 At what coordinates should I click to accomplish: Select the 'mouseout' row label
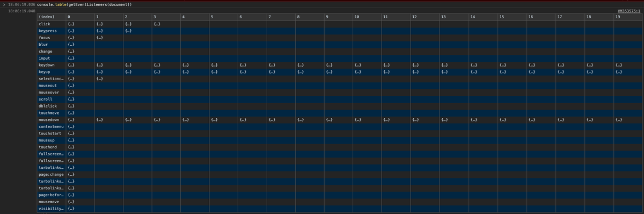(48, 85)
